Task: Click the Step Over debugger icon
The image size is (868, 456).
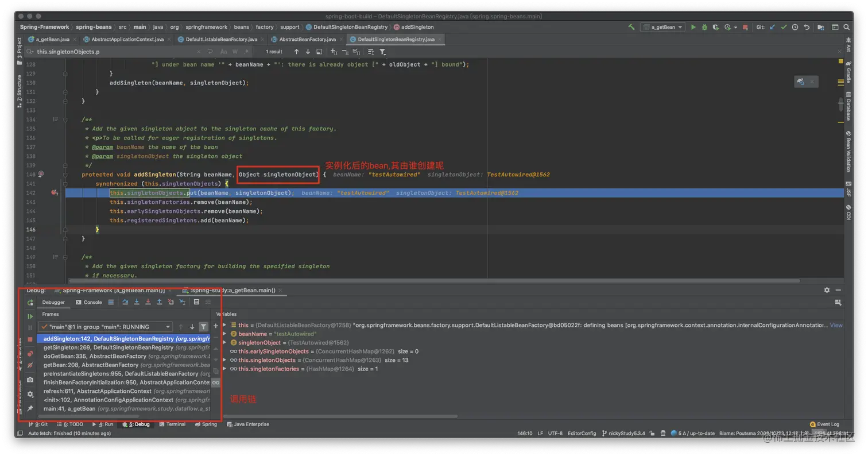Action: click(125, 302)
